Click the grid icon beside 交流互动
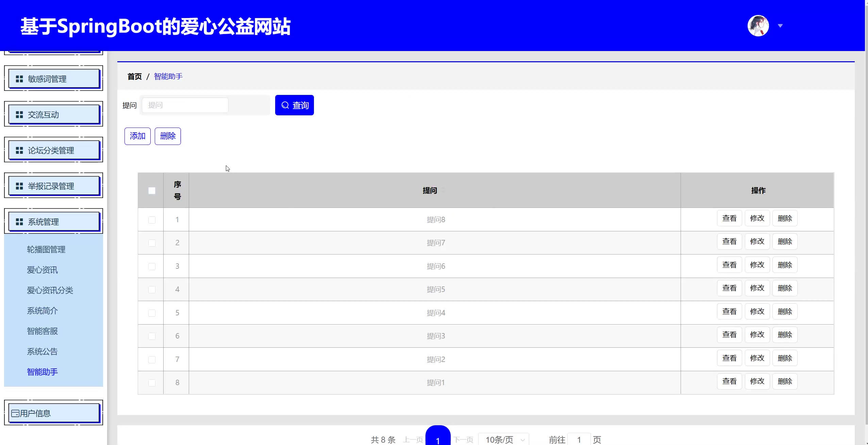868x445 pixels. coord(19,115)
